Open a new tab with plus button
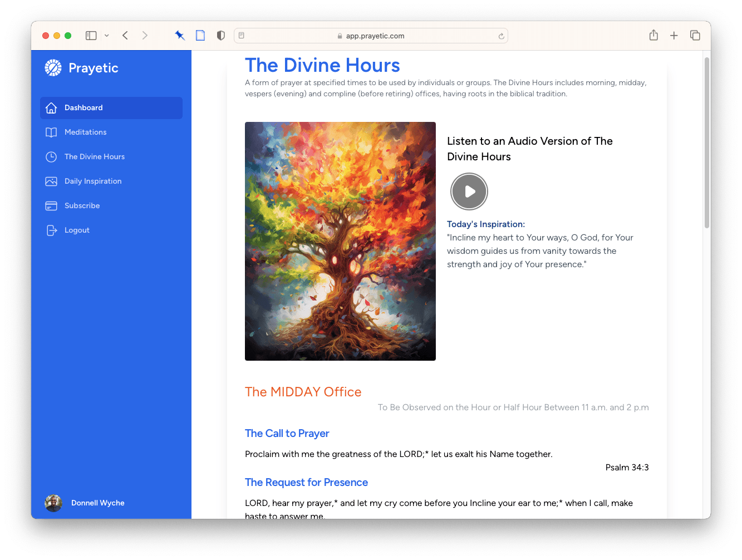 click(x=674, y=36)
